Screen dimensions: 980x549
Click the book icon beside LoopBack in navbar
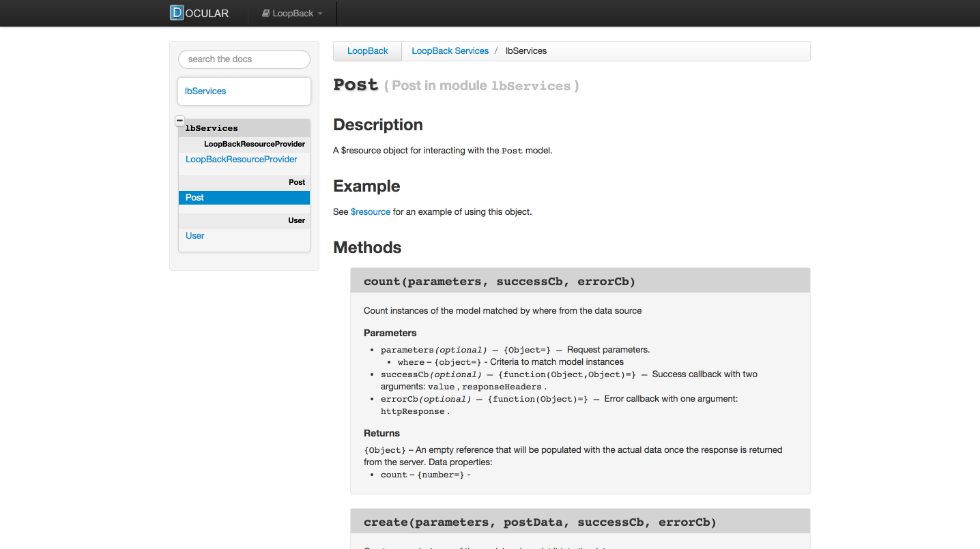tap(266, 14)
